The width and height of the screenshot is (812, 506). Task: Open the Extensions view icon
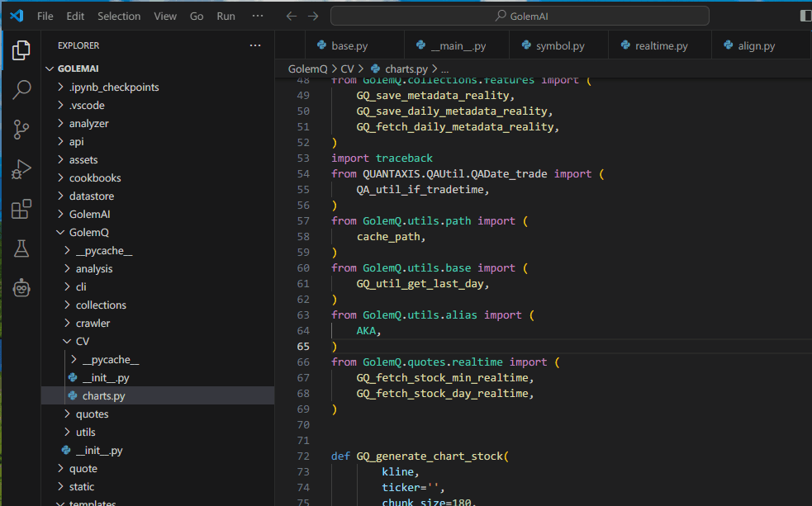click(21, 209)
